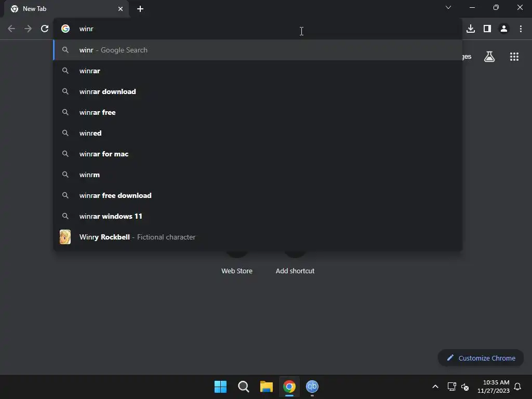Select the 'winrar free download' suggestion
This screenshot has height=399, width=532.
coord(258,195)
